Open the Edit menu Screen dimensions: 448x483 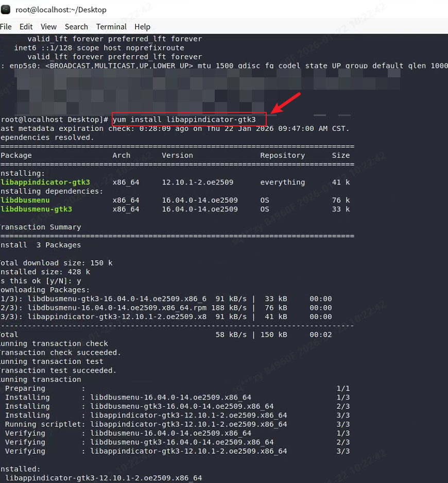[x=26, y=27]
